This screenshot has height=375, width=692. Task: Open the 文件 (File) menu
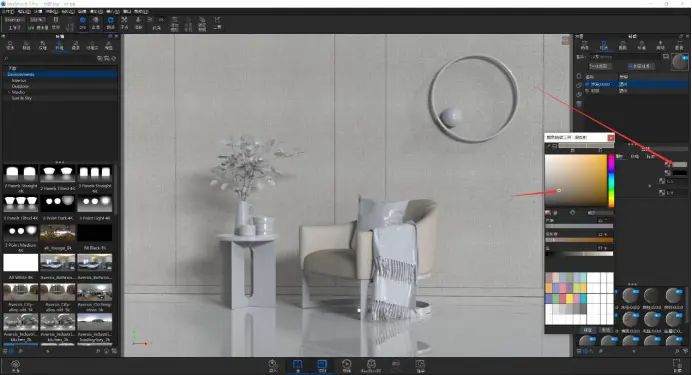tap(8, 12)
